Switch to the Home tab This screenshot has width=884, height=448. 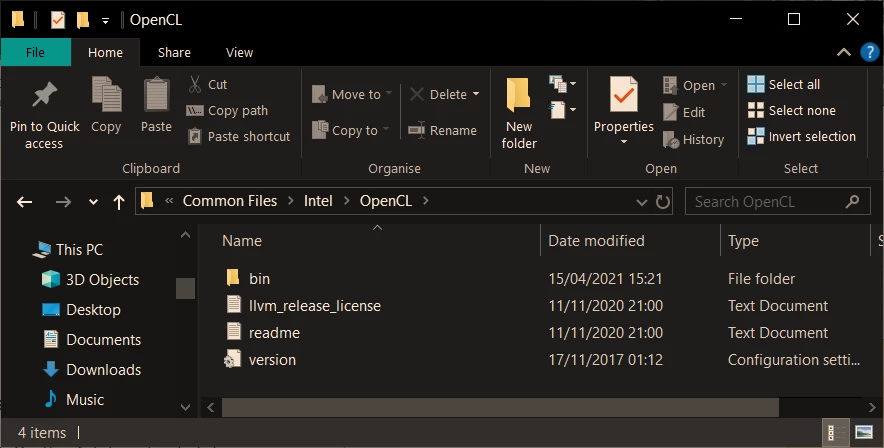click(105, 52)
